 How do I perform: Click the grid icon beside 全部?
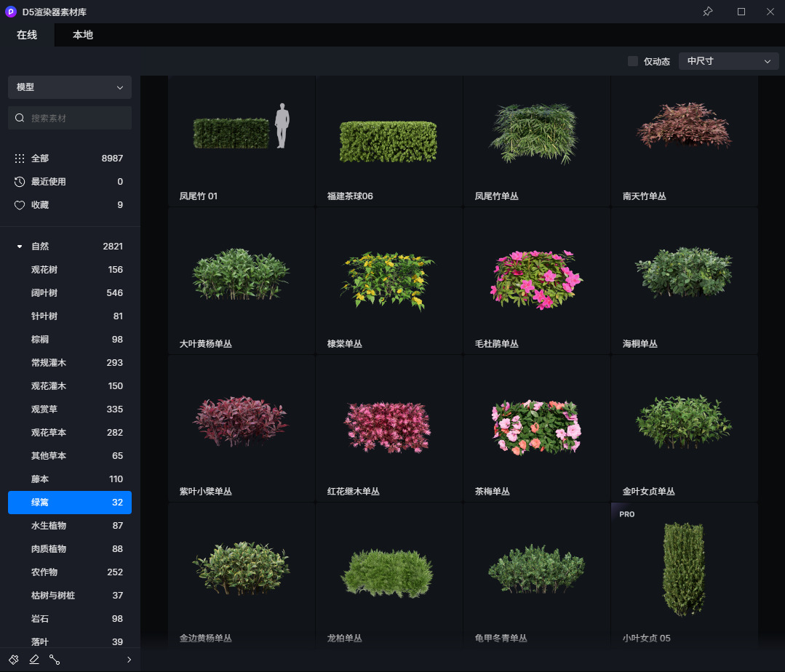[x=20, y=159]
